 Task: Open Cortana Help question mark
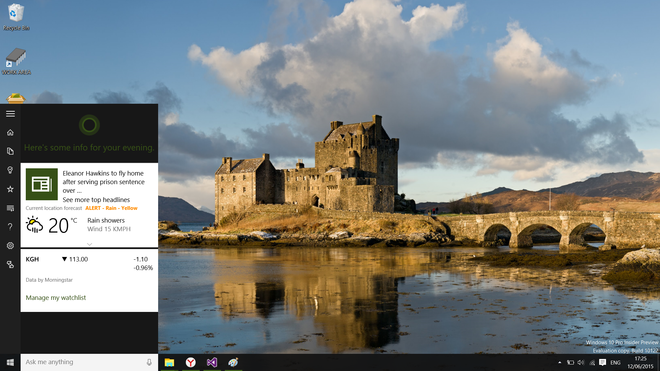click(x=10, y=227)
